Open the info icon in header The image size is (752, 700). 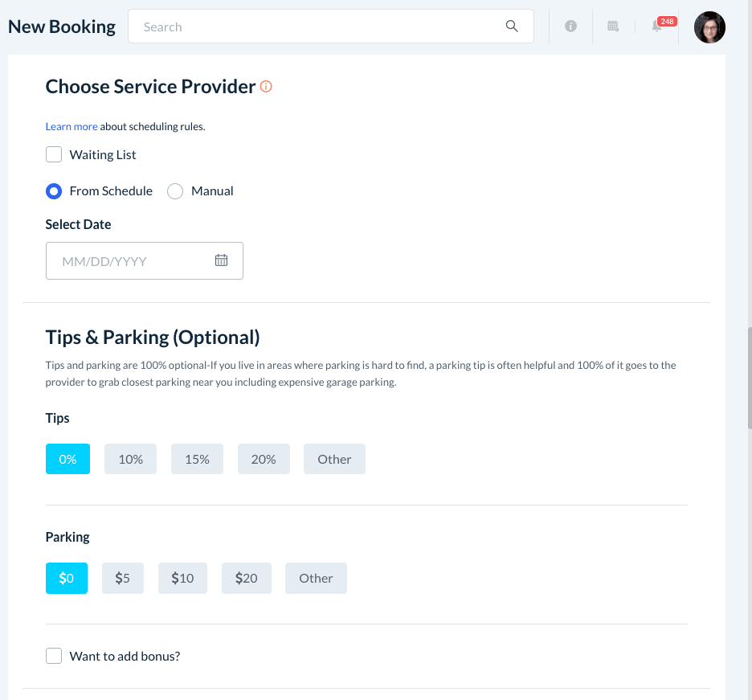coord(570,27)
